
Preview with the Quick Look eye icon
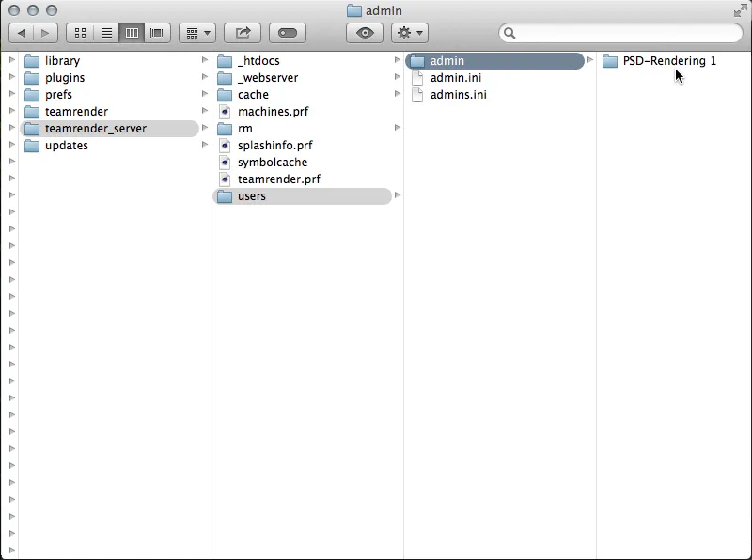point(365,32)
